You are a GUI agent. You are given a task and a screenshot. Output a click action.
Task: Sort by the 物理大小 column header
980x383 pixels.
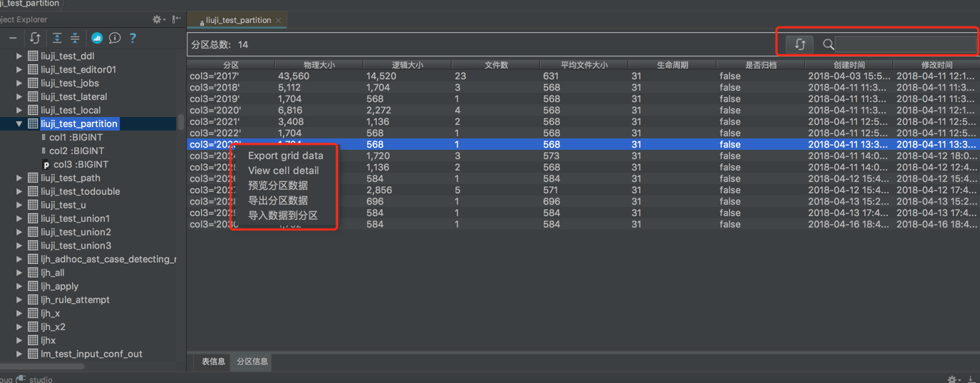point(319,65)
